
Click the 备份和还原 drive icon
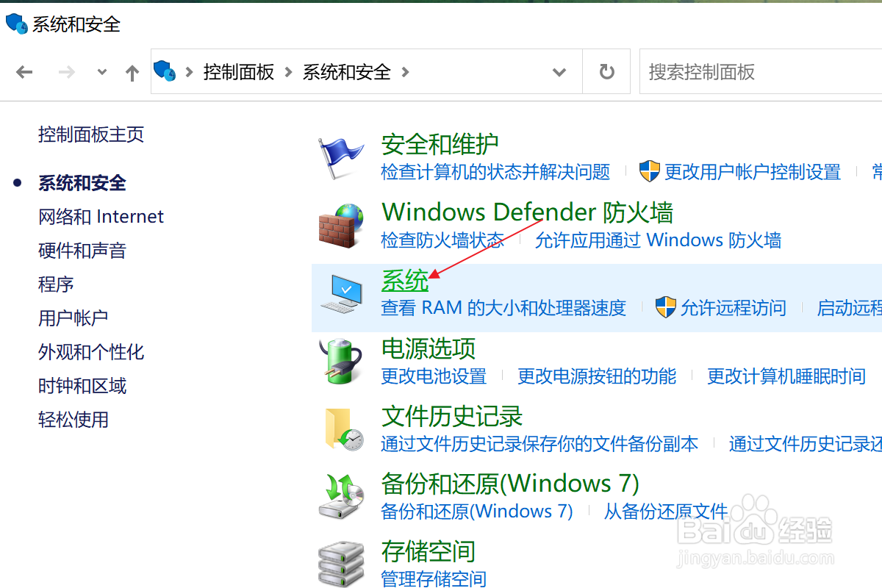point(342,496)
